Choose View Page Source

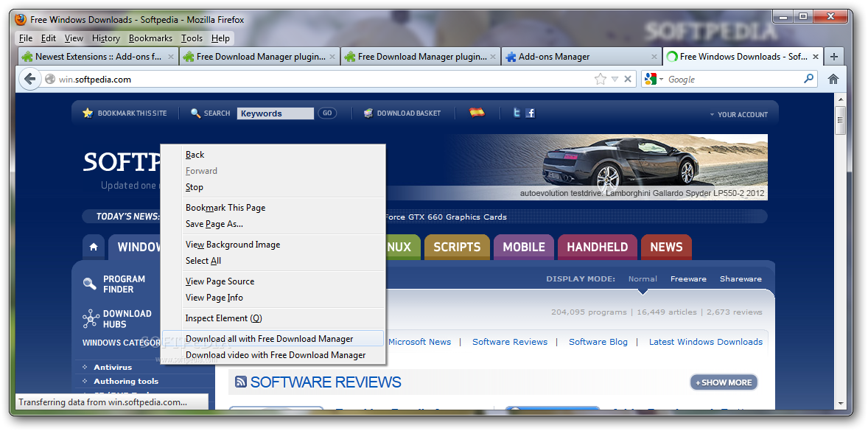[x=273, y=281]
